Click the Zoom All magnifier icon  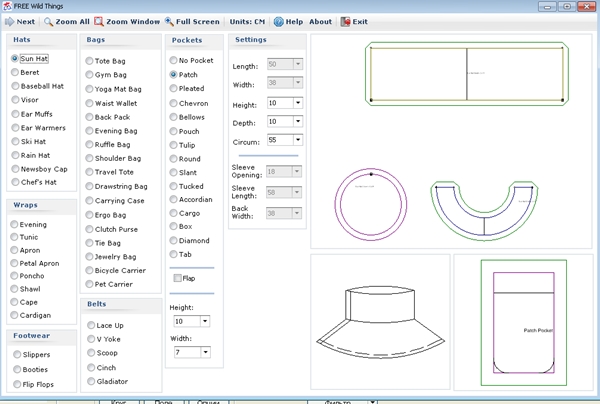[48, 21]
